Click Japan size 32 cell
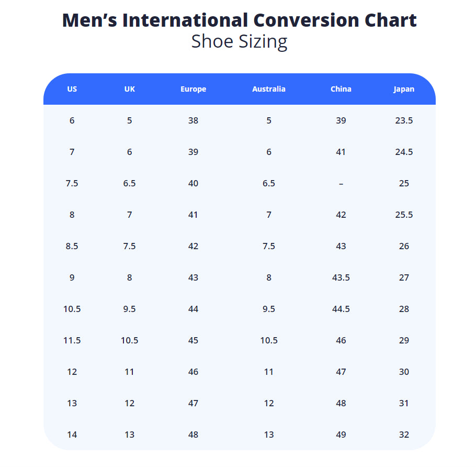Screen dimensions: 476x467 point(404,435)
